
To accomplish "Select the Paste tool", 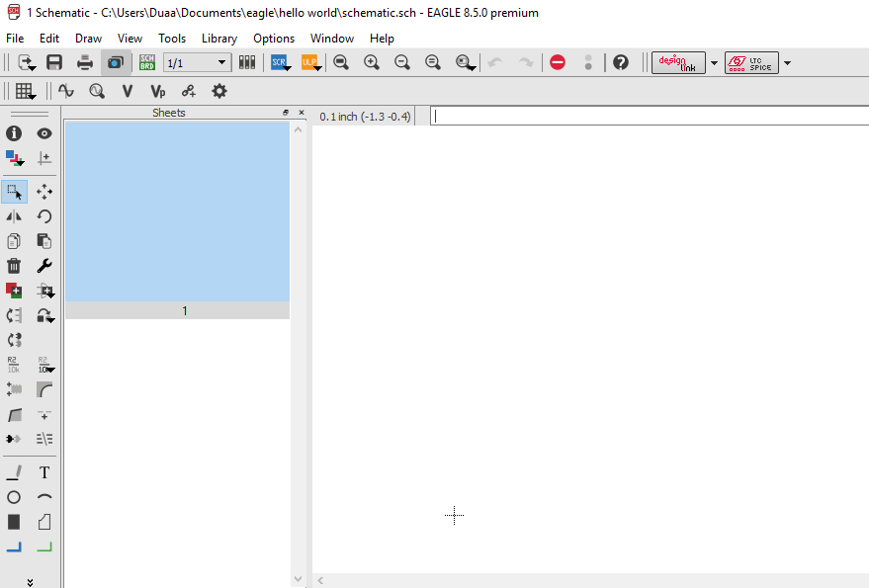I will tap(44, 241).
